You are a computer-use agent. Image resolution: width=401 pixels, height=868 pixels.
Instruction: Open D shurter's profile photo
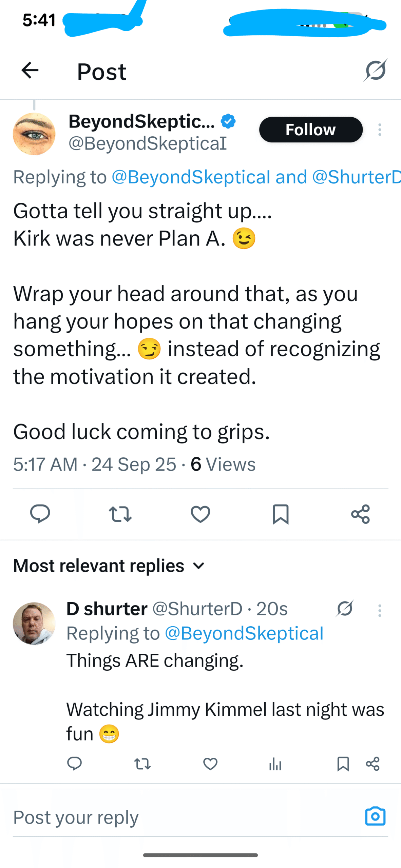pyautogui.click(x=34, y=623)
